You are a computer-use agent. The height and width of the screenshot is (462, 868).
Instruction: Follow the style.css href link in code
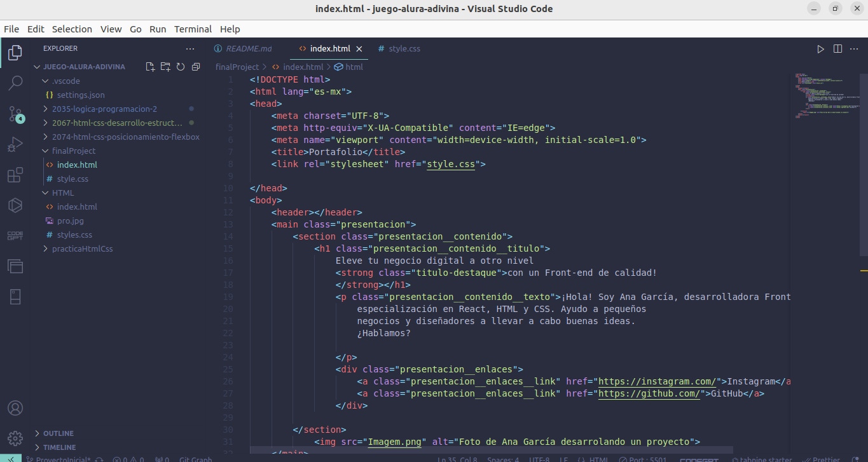pyautogui.click(x=451, y=164)
